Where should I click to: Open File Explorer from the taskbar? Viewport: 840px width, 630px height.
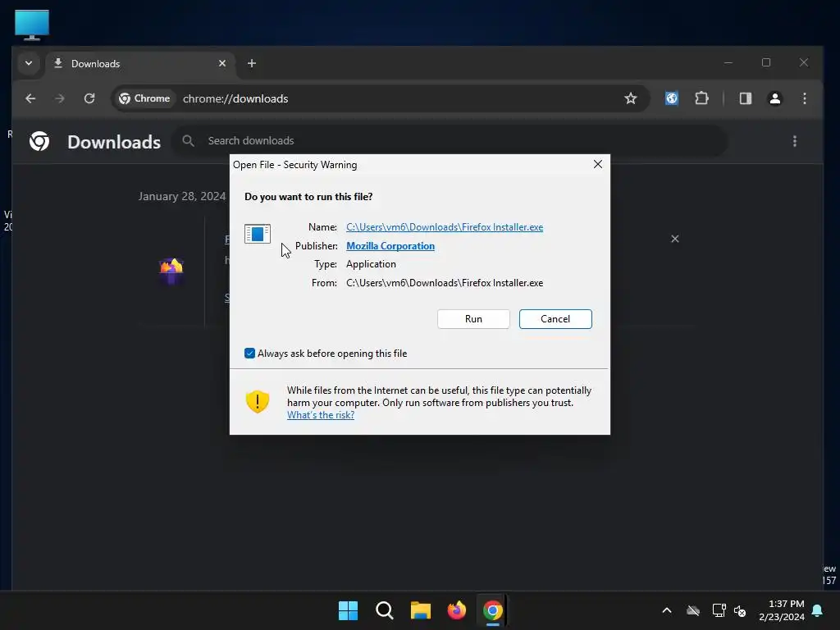(421, 610)
